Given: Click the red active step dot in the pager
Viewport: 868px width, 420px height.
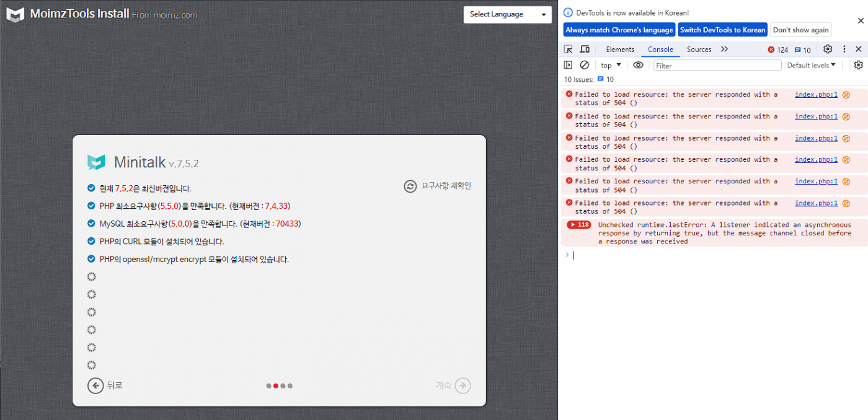Looking at the screenshot, I should (276, 386).
